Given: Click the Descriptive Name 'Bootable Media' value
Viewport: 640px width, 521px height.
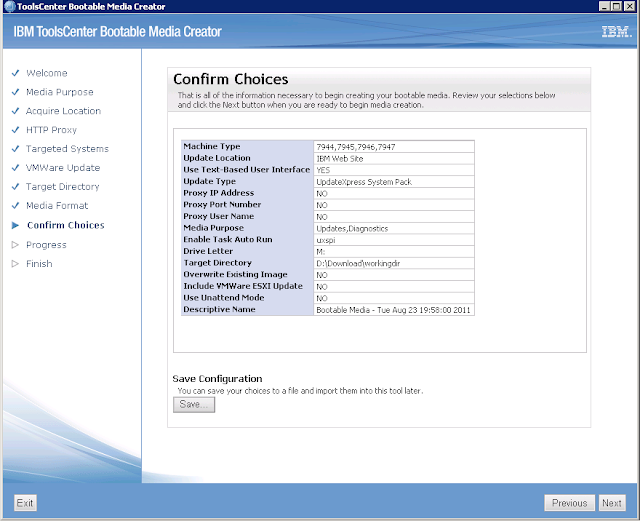Looking at the screenshot, I should tap(393, 310).
